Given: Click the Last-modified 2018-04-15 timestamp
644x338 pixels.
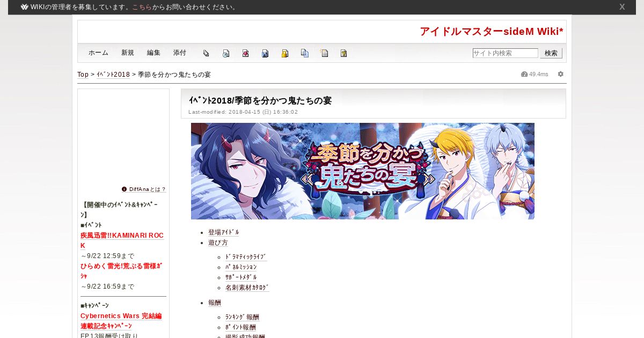Looking at the screenshot, I should [x=243, y=112].
